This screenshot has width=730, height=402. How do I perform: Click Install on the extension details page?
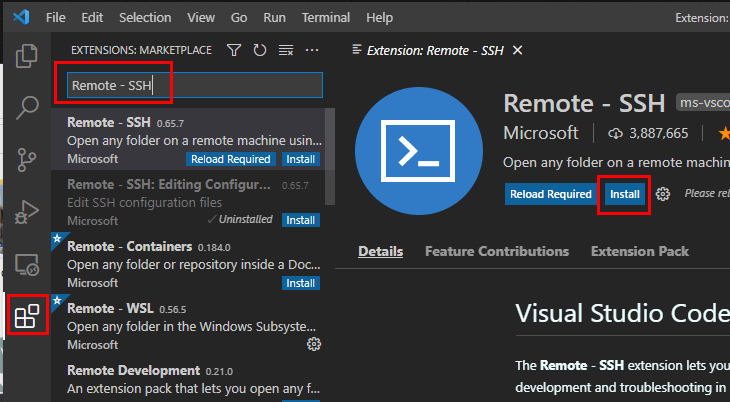tap(625, 194)
